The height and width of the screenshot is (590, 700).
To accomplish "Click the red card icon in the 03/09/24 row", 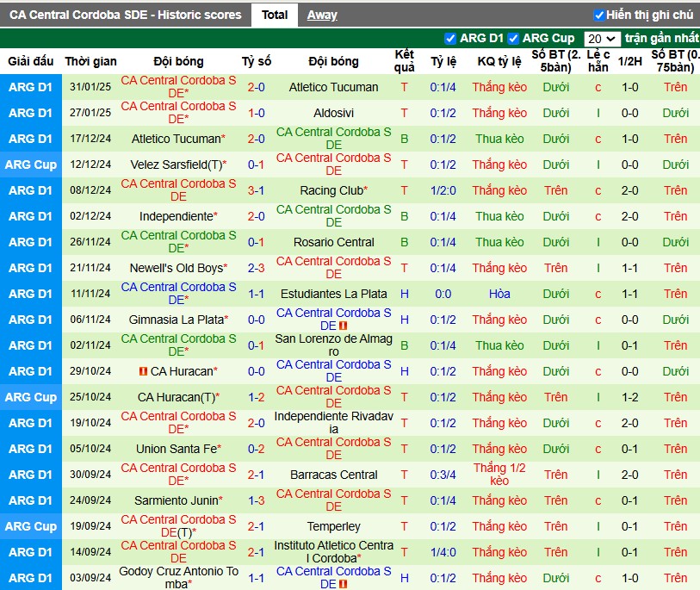I will 343,584.
